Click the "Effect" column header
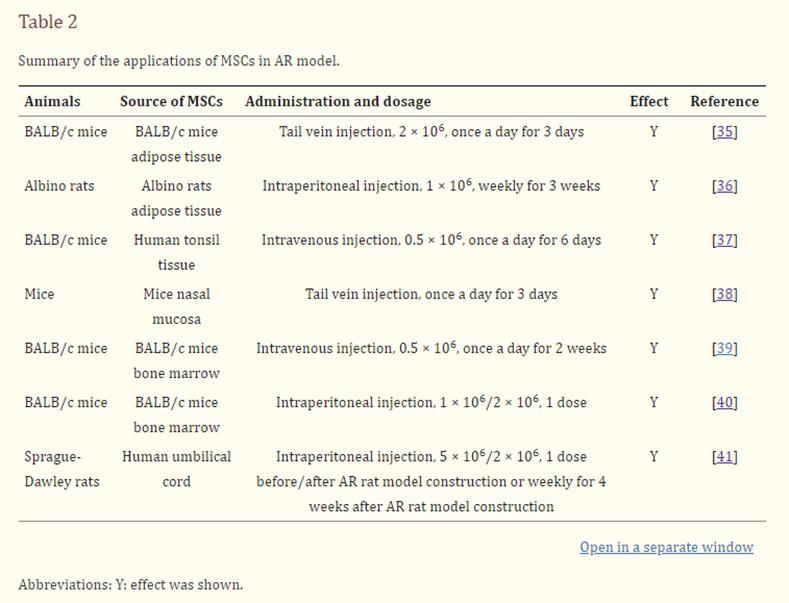The height and width of the screenshot is (603, 789). pyautogui.click(x=649, y=101)
